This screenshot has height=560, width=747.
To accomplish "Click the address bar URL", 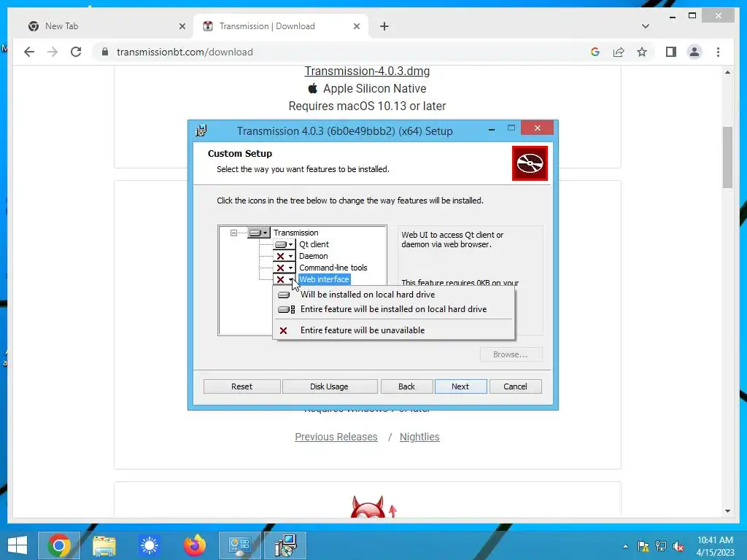I will coord(185,52).
